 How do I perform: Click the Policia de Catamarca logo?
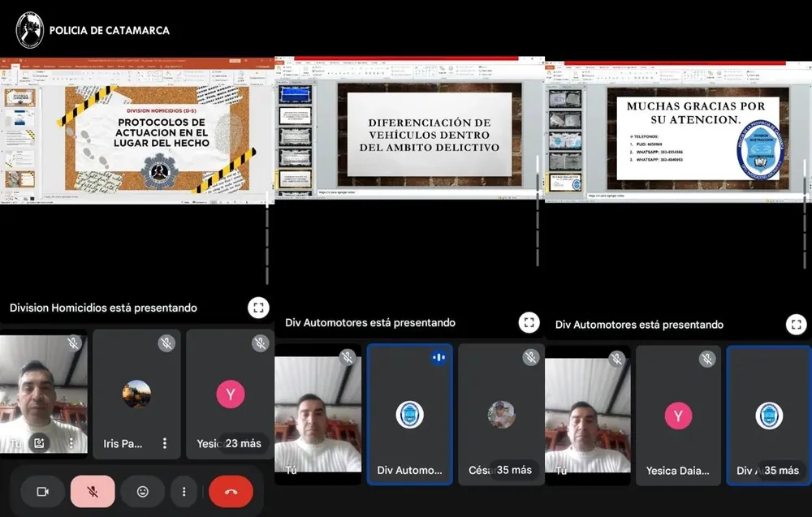(30, 30)
